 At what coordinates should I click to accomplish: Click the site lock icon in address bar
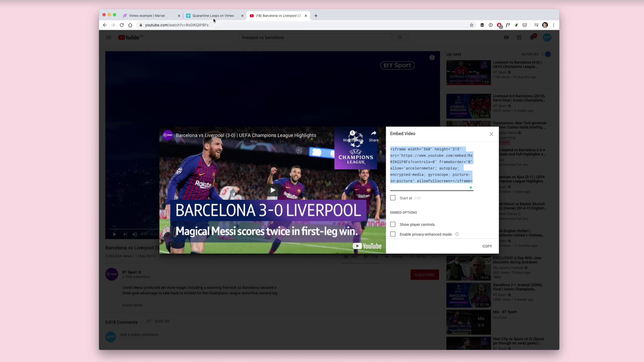(141, 25)
